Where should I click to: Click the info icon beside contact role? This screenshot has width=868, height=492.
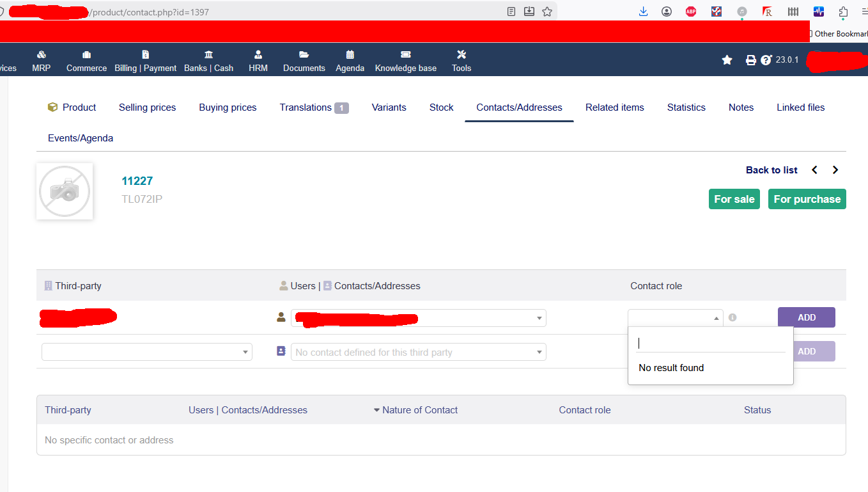[x=732, y=317]
